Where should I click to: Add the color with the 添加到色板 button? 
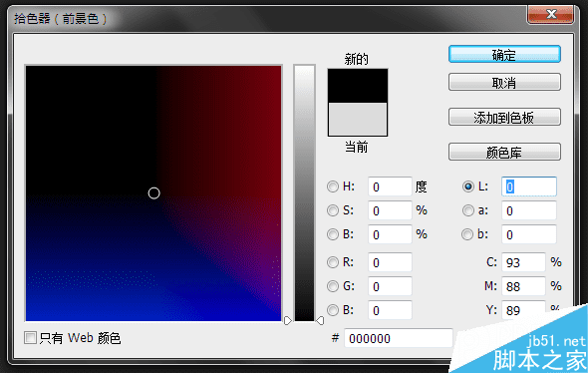[504, 117]
